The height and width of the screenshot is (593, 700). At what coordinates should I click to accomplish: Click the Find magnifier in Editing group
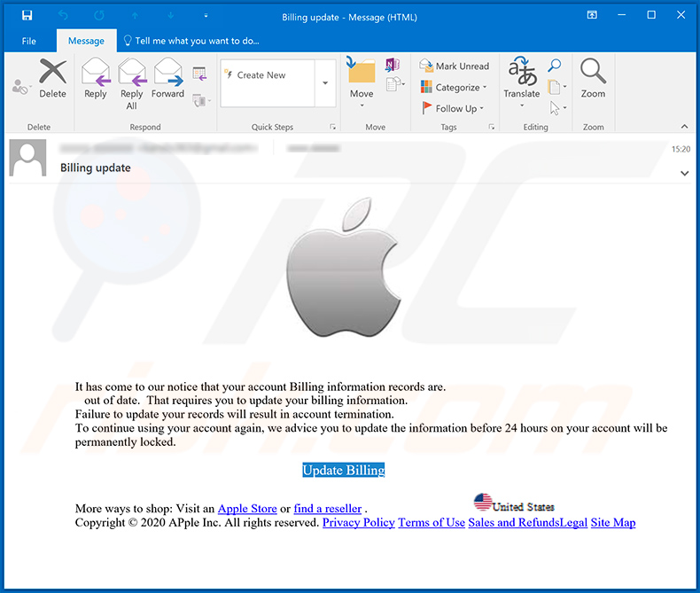click(555, 66)
